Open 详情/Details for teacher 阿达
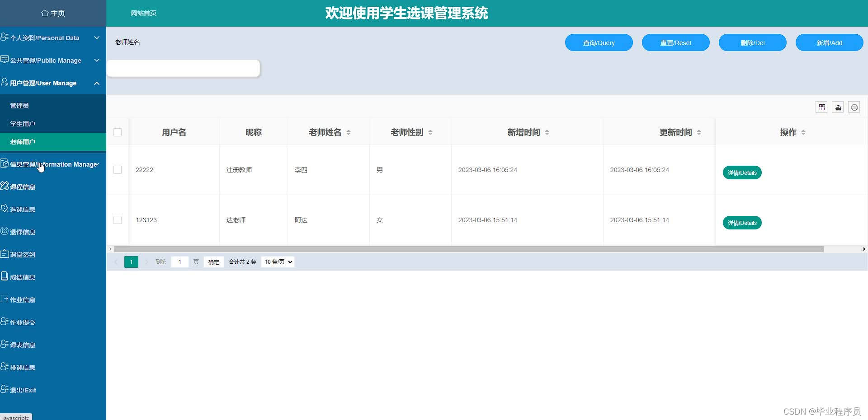The height and width of the screenshot is (420, 868). pos(742,222)
